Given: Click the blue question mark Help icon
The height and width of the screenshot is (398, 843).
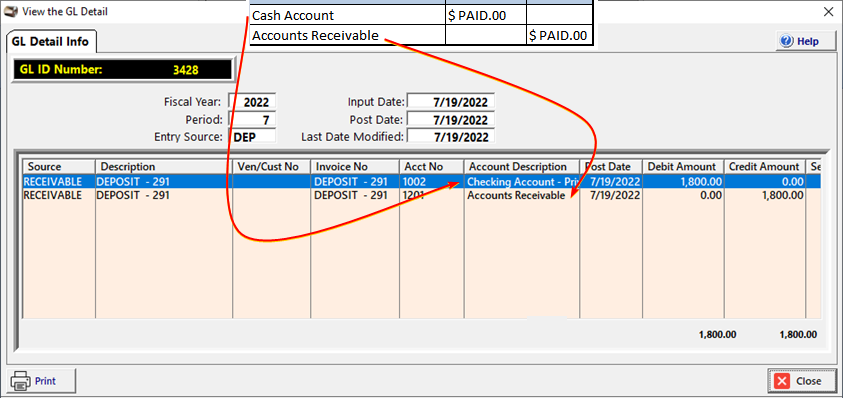Looking at the screenshot, I should coord(787,41).
